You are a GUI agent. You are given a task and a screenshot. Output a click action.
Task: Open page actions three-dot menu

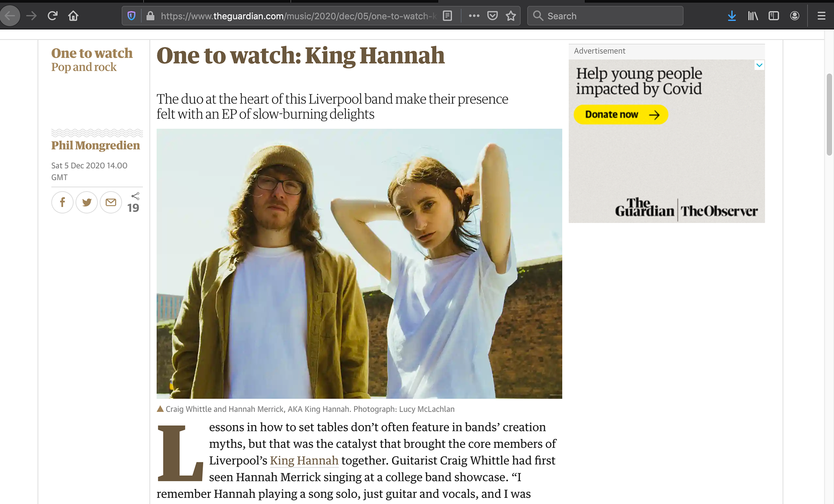474,16
